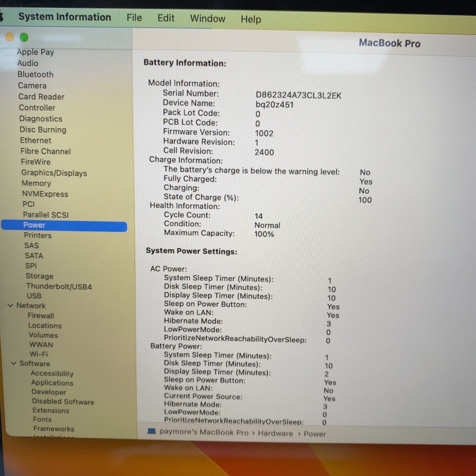The height and width of the screenshot is (476, 476).
Task: Open the File menu
Action: 134,17
